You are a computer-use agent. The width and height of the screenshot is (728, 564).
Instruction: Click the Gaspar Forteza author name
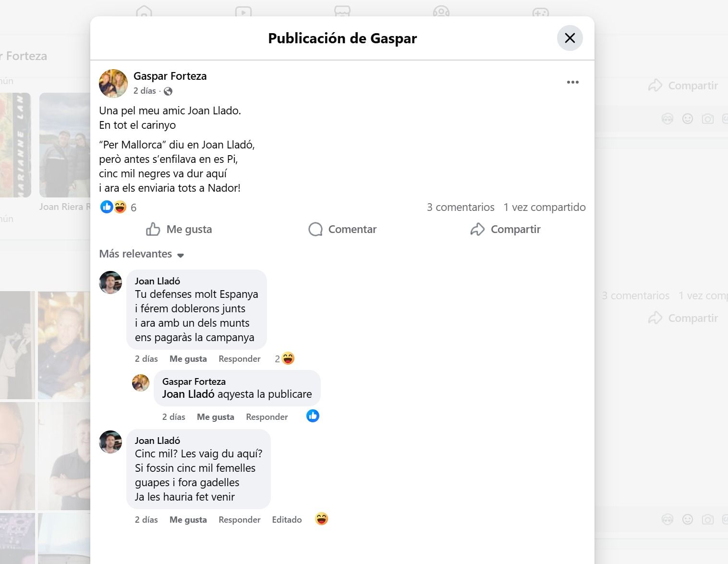point(170,76)
